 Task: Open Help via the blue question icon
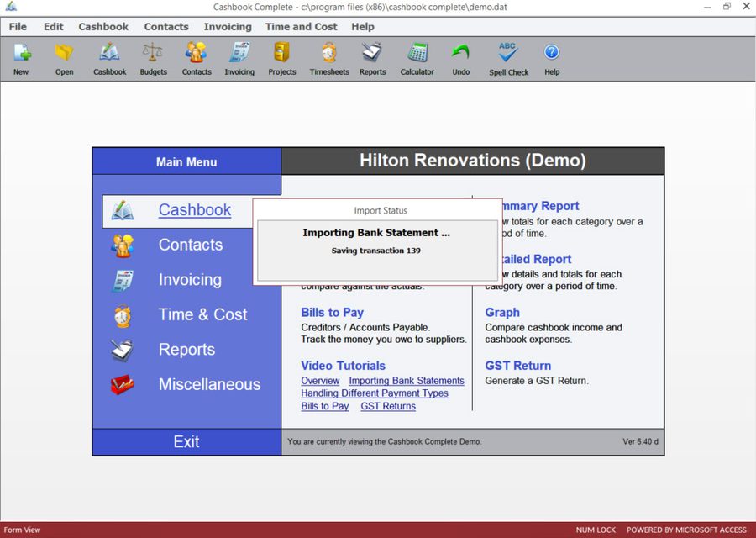[x=552, y=52]
